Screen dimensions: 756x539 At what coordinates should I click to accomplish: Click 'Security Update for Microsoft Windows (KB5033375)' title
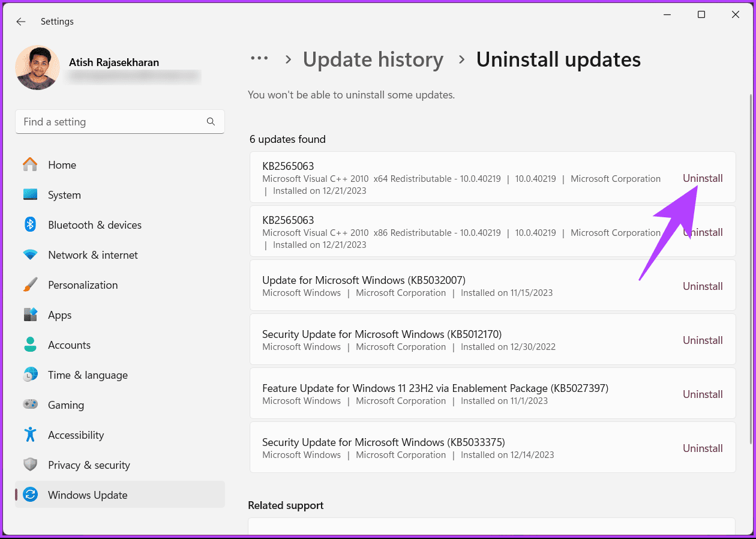(x=383, y=442)
